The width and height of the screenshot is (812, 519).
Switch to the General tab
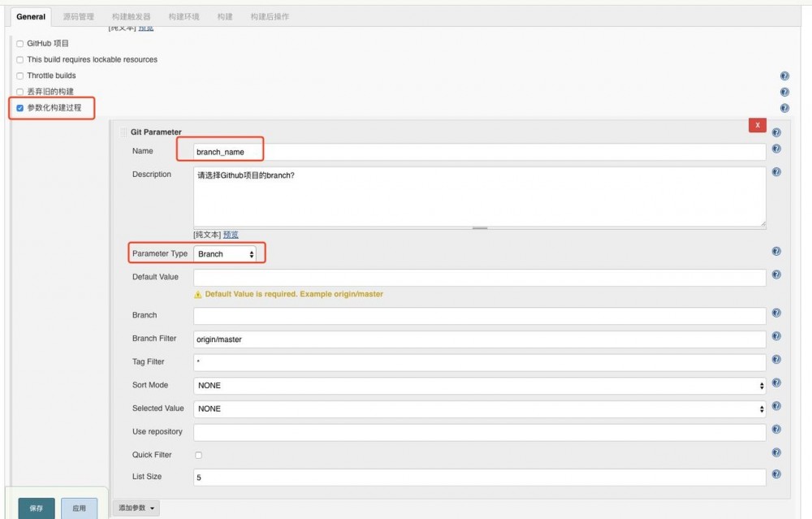click(31, 16)
